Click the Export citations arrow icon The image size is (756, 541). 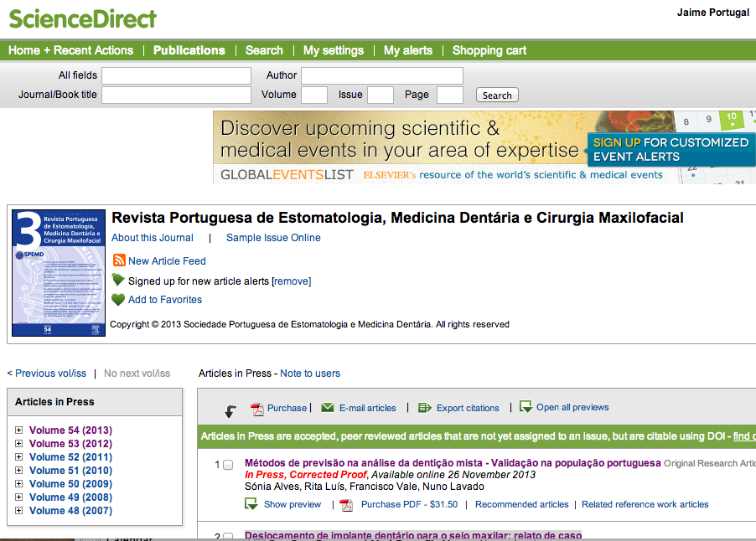425,408
